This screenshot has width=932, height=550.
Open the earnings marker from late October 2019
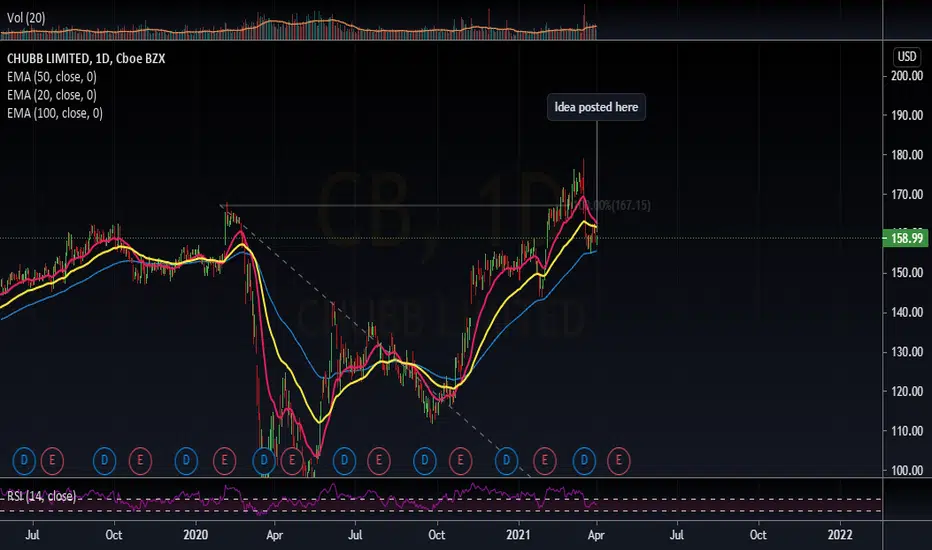click(x=140, y=461)
